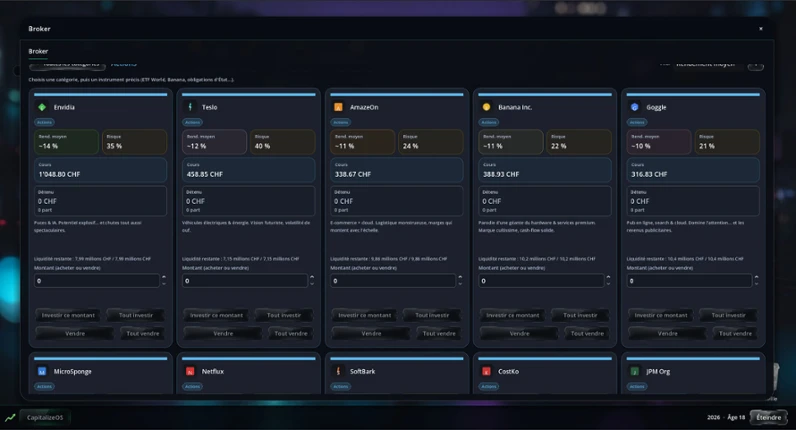This screenshot has width=796, height=430.
Task: Click the SoftBark logo icon
Action: [x=338, y=372]
